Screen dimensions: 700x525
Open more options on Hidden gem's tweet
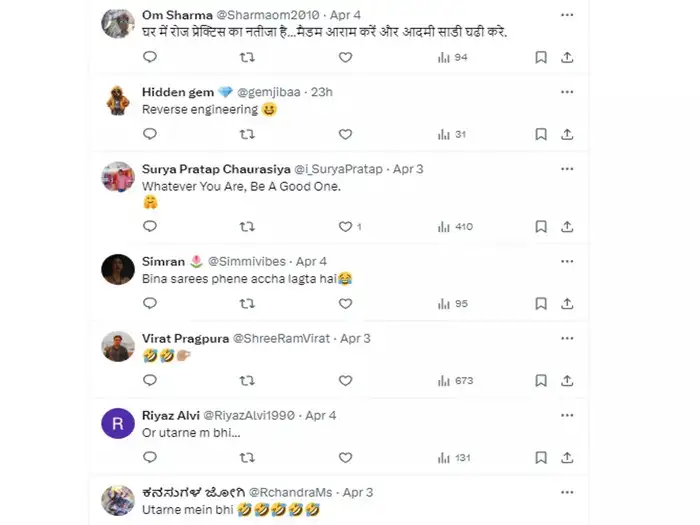[x=567, y=92]
